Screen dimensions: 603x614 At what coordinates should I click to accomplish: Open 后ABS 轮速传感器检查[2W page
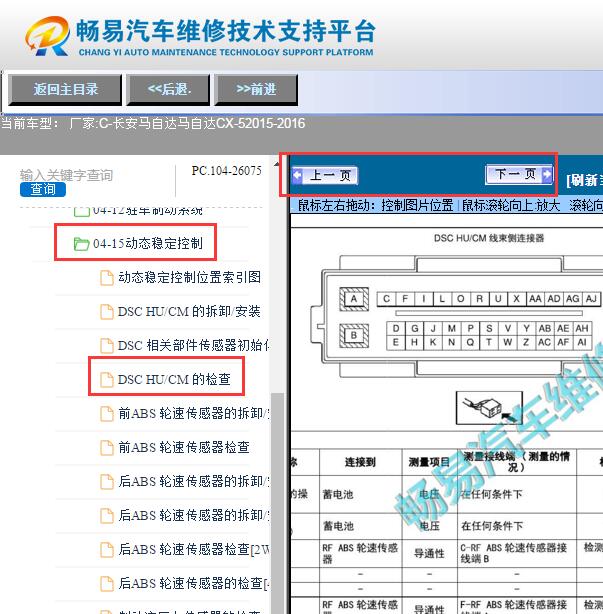pyautogui.click(x=193, y=549)
